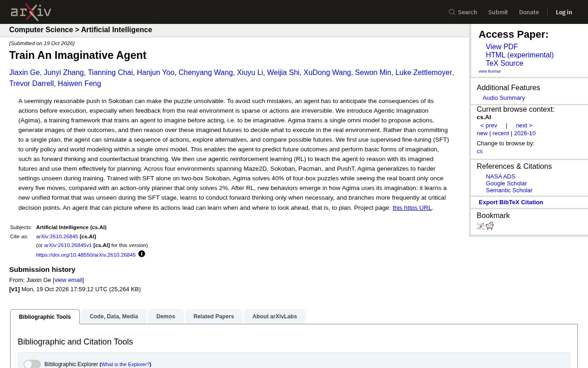Go to next paper link

coord(524,126)
